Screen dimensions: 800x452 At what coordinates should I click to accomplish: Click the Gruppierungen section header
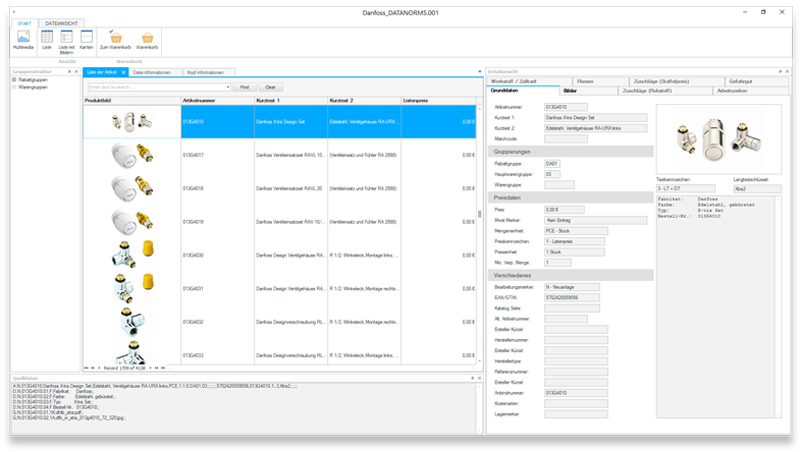click(x=570, y=152)
